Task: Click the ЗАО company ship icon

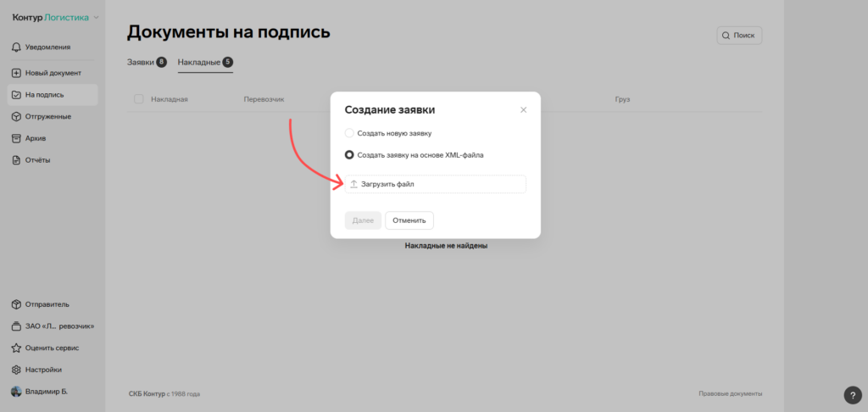Action: click(x=17, y=326)
